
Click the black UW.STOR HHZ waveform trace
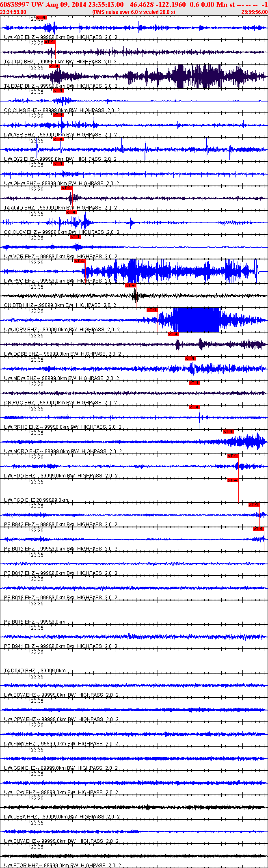(x=134, y=856)
